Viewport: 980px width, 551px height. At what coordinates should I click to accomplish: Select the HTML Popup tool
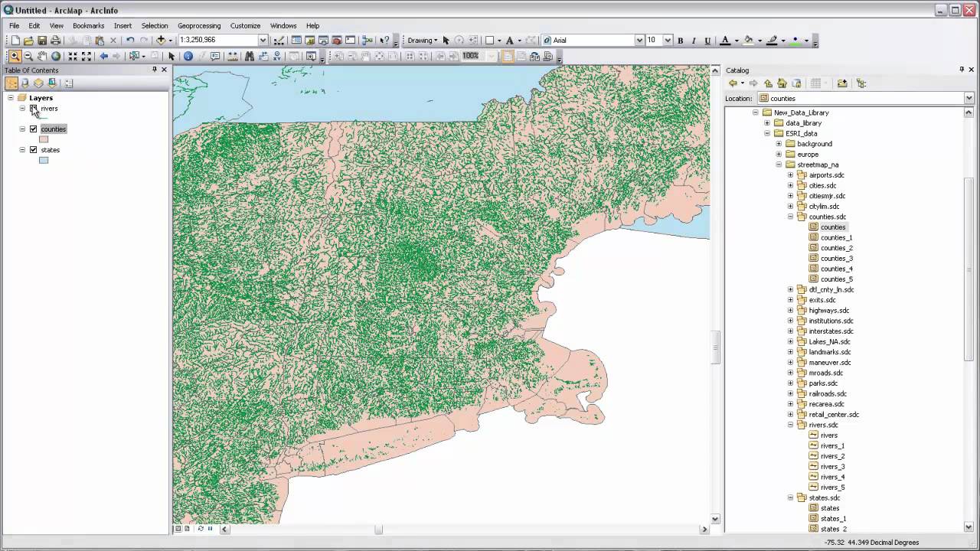click(x=215, y=56)
